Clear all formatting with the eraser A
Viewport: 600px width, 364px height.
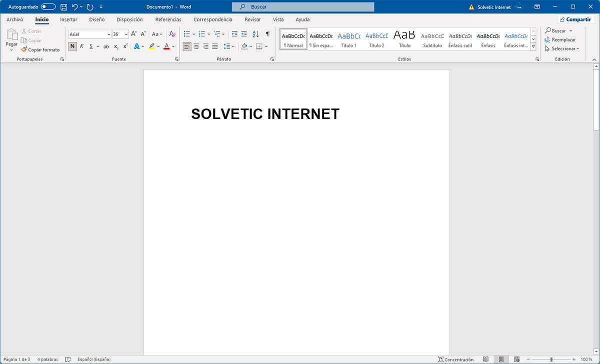click(172, 34)
